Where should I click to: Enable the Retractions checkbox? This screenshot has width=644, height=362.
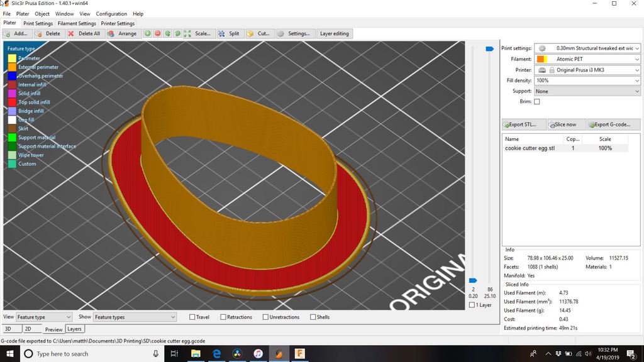click(x=223, y=317)
